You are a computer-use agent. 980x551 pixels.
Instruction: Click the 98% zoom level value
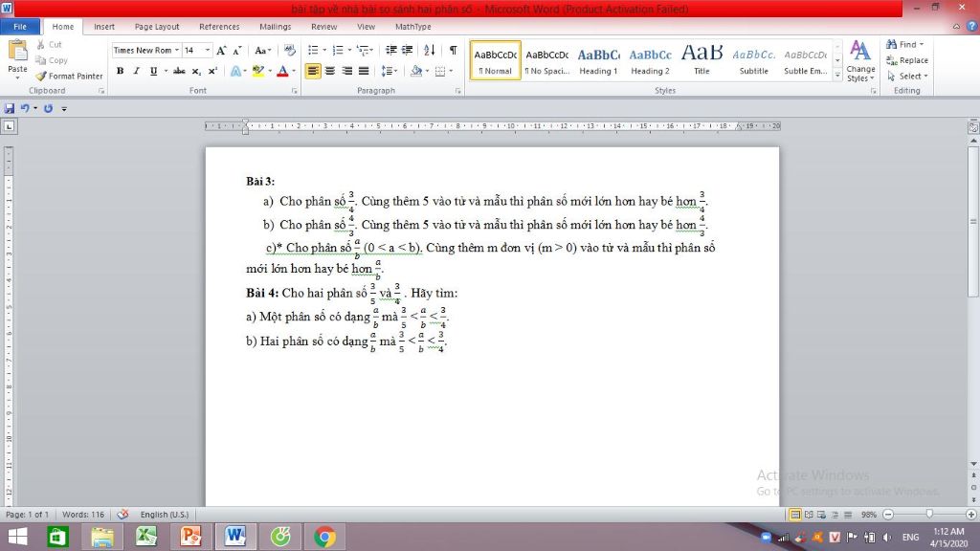click(869, 515)
